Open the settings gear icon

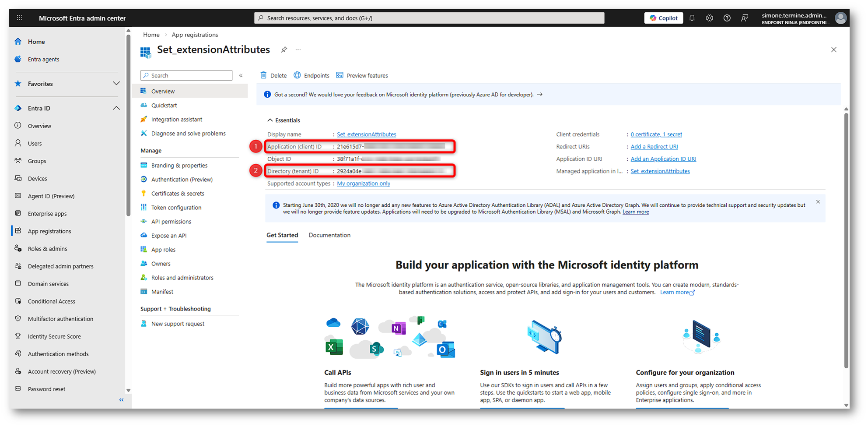[709, 18]
